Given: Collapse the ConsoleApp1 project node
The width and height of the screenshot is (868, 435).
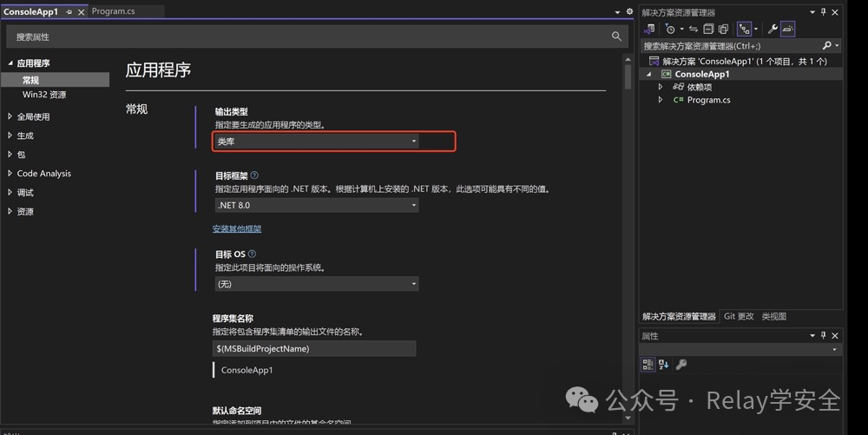Looking at the screenshot, I should coord(648,74).
